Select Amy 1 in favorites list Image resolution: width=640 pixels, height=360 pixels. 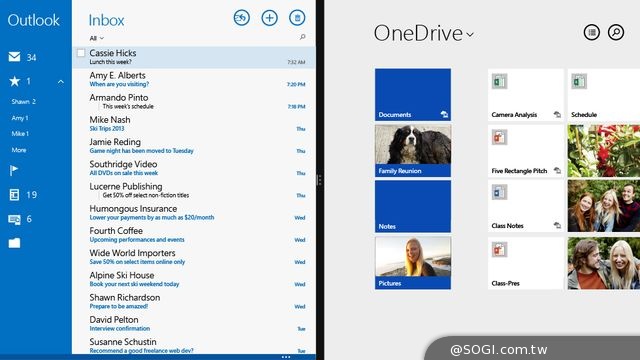click(20, 118)
